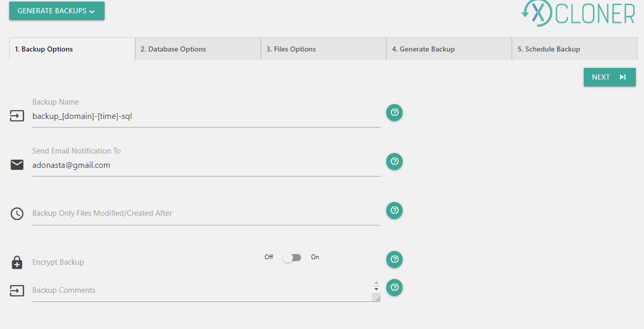Image resolution: width=644 pixels, height=329 pixels.
Task: Click the Backup Comments arrow icon
Action: (x=17, y=290)
